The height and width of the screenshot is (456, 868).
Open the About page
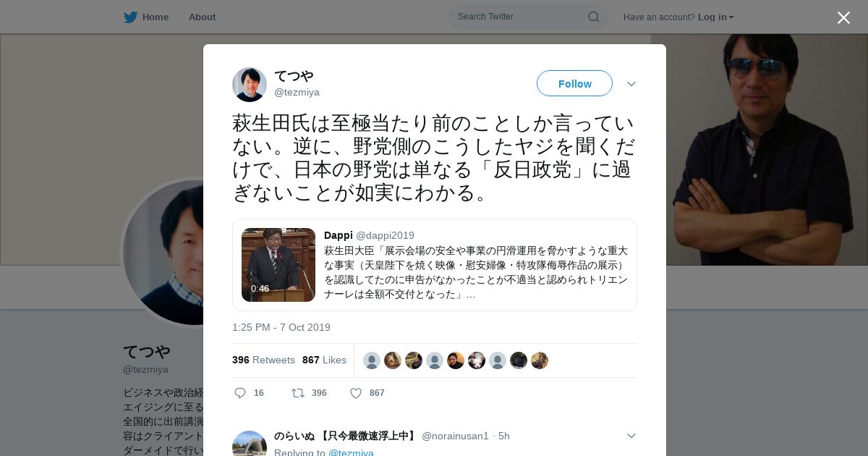tap(202, 17)
